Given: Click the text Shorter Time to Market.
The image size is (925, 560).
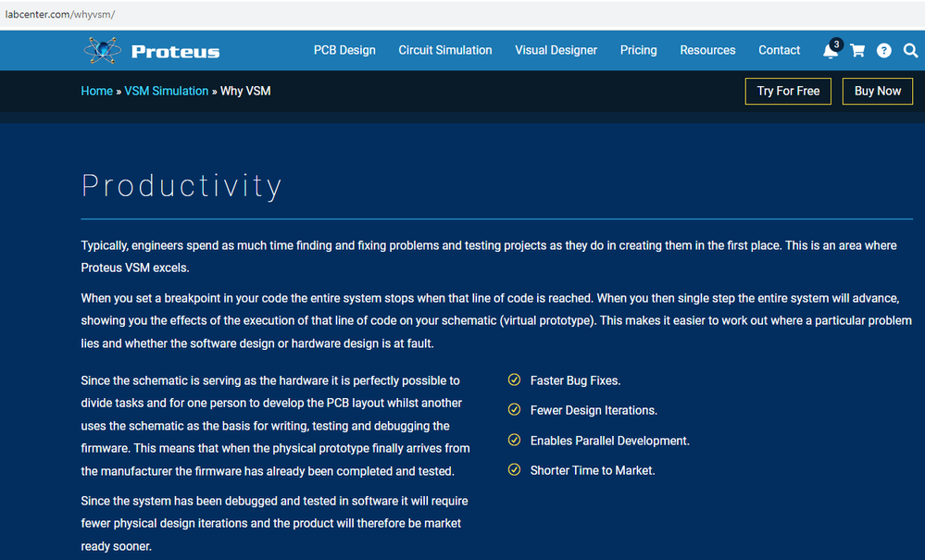Looking at the screenshot, I should [593, 470].
